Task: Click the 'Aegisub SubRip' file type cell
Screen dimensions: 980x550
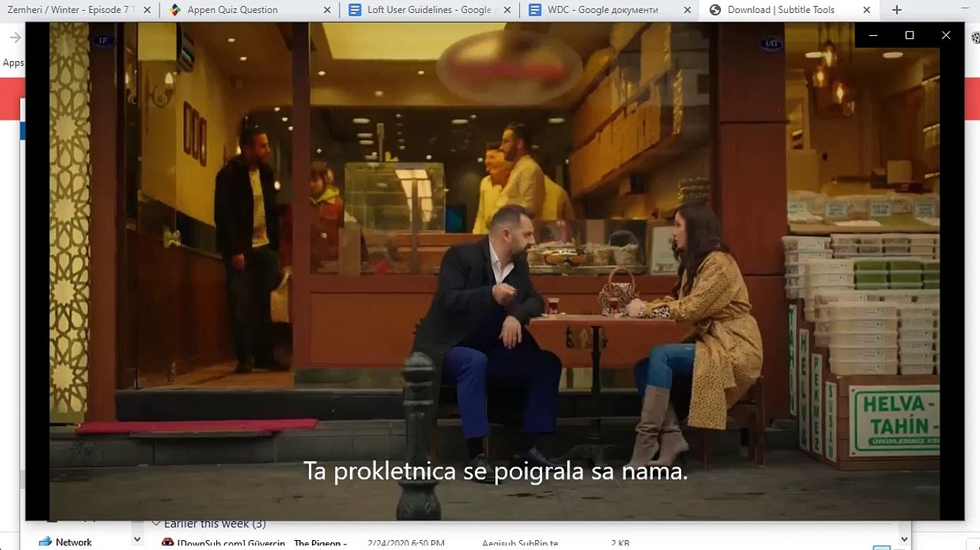Action: coord(520,544)
